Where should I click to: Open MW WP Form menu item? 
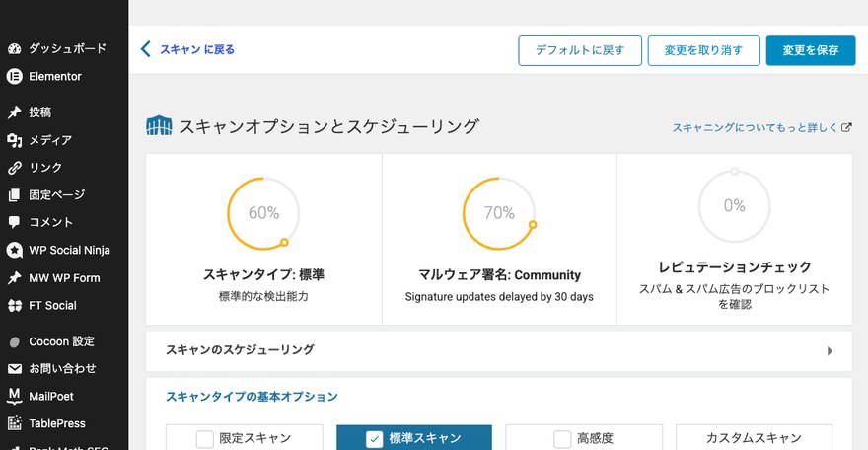[64, 278]
